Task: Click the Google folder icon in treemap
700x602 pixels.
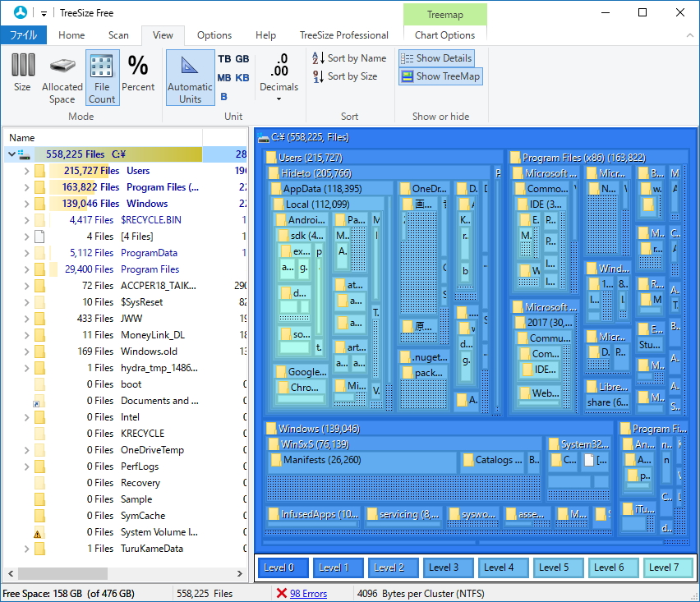Action: pos(281,372)
